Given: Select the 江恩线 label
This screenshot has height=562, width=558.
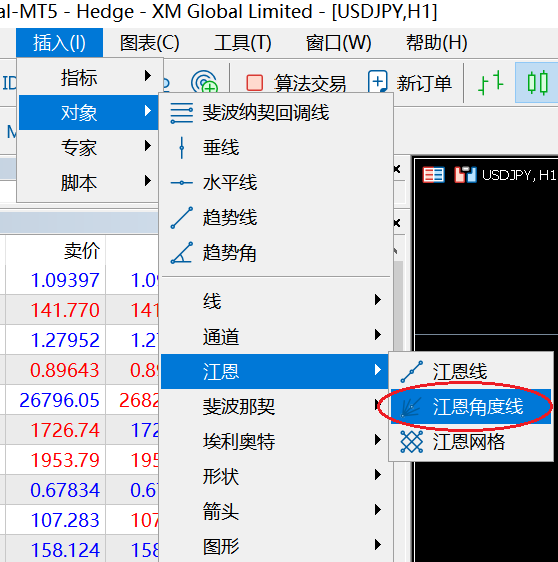Looking at the screenshot, I should 460,371.
